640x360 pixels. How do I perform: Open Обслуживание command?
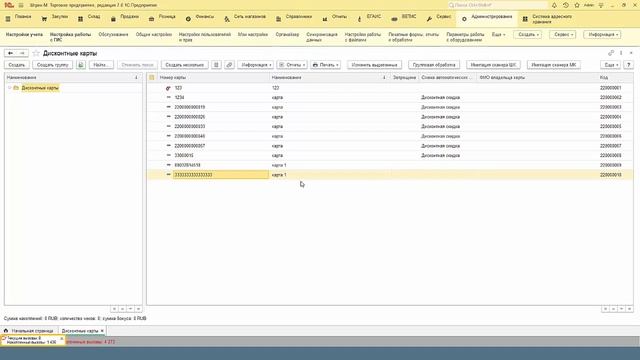pyautogui.click(x=113, y=35)
